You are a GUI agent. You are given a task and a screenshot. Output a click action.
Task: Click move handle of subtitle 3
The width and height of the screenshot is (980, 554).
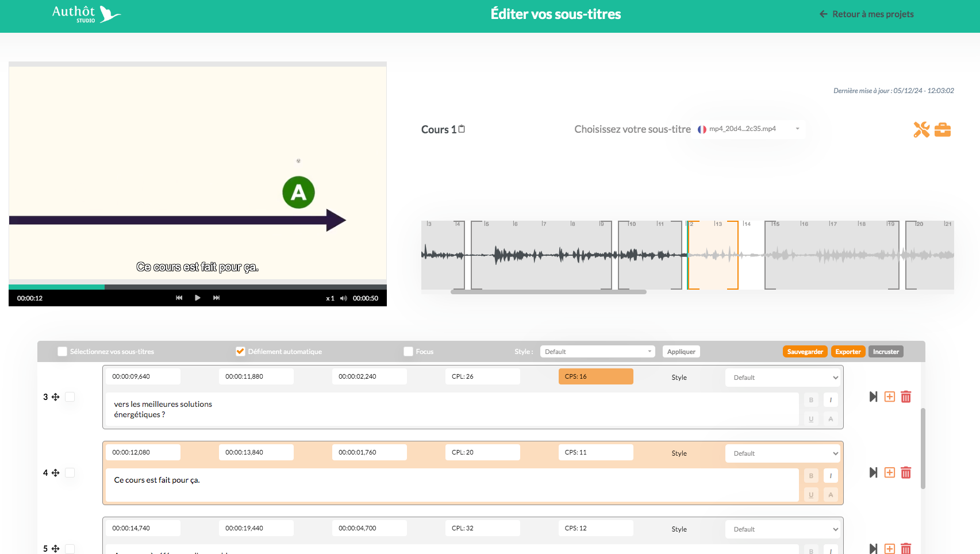56,397
